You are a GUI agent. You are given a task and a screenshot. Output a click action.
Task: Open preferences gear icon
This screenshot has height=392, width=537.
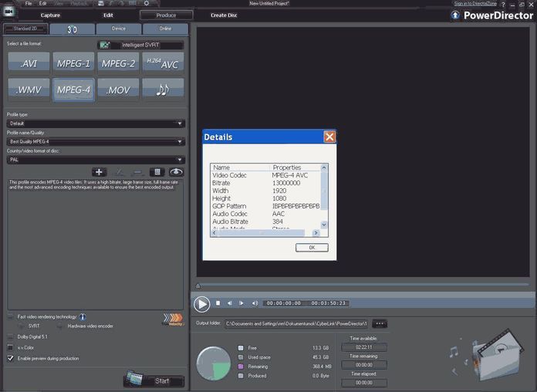point(147,3)
